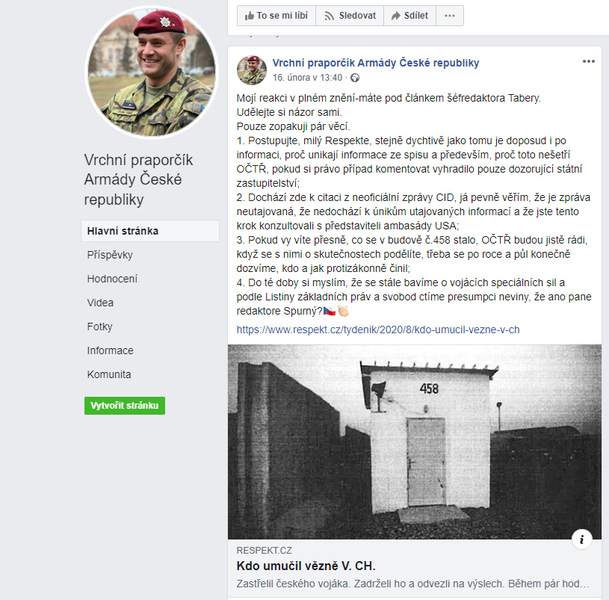The height and width of the screenshot is (600, 609).
Task: Open the Fotky section
Action: click(x=100, y=327)
